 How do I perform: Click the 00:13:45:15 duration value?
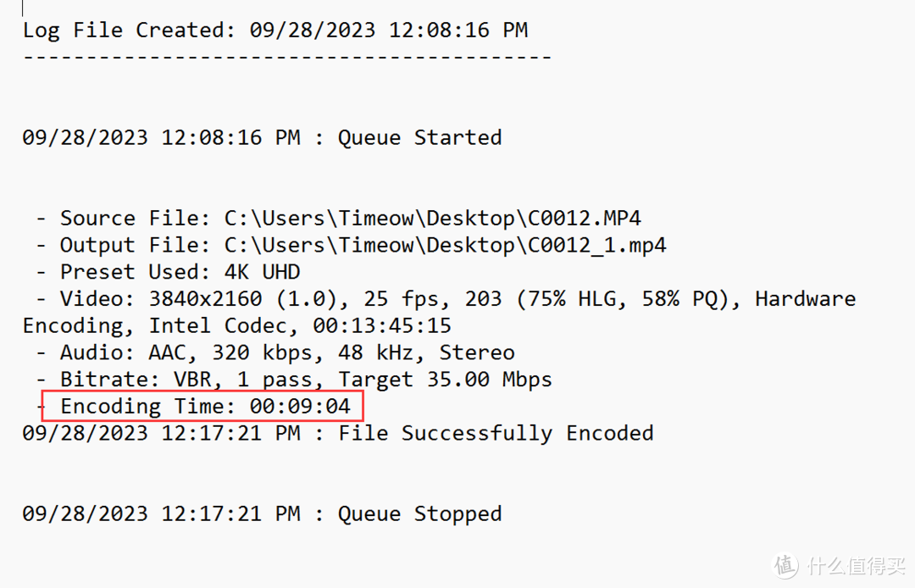pos(382,325)
